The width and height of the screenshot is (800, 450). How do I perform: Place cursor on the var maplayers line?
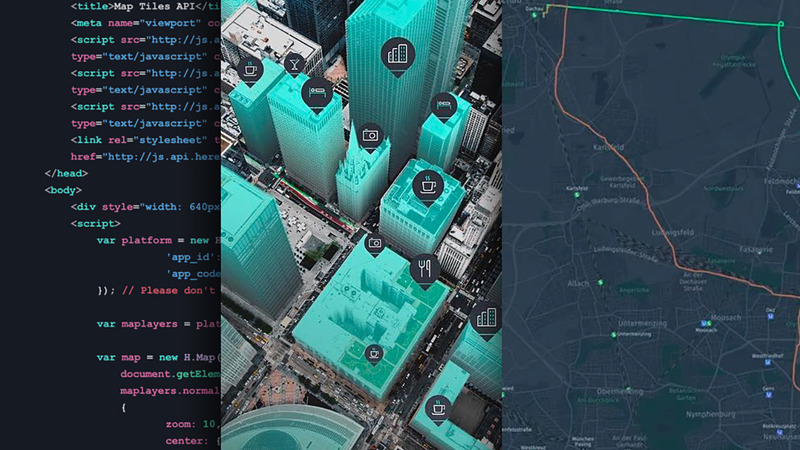click(x=150, y=323)
